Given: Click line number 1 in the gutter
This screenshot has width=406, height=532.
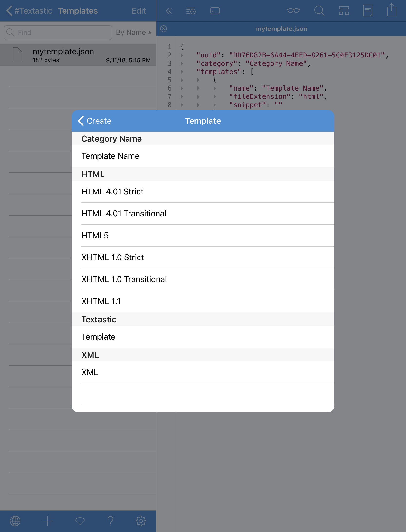Looking at the screenshot, I should [170, 47].
